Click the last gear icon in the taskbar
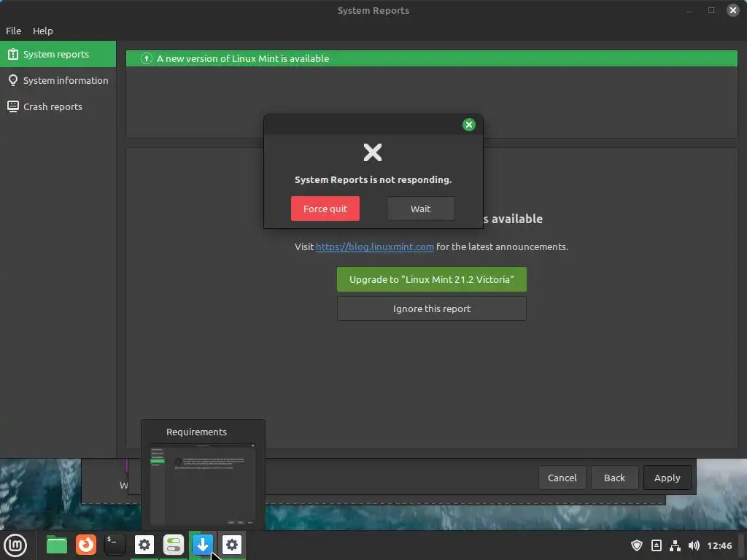 [232, 545]
